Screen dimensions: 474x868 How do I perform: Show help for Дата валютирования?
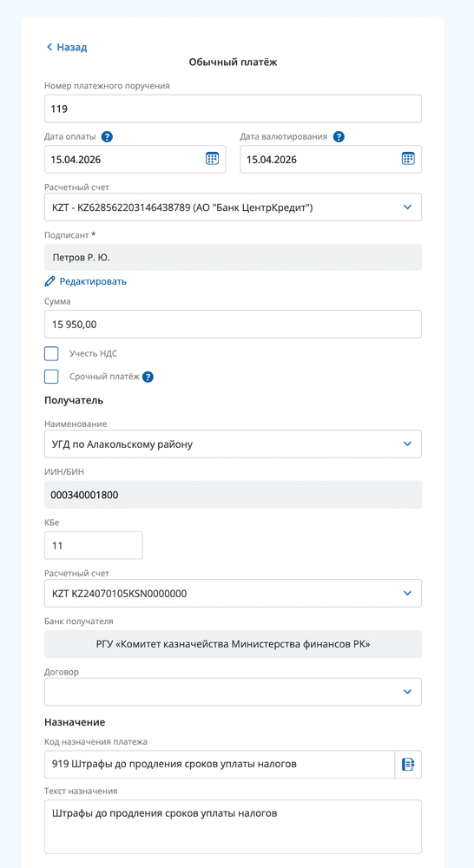coord(339,137)
